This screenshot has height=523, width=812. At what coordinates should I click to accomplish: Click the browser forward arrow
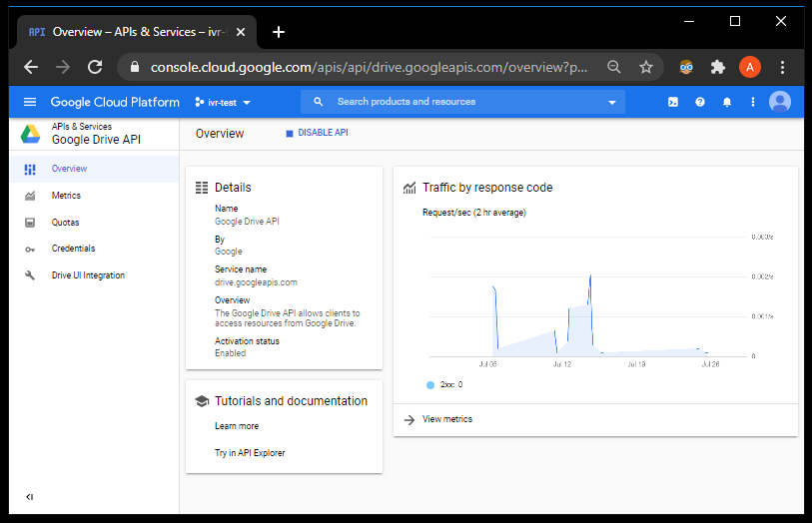(63, 67)
